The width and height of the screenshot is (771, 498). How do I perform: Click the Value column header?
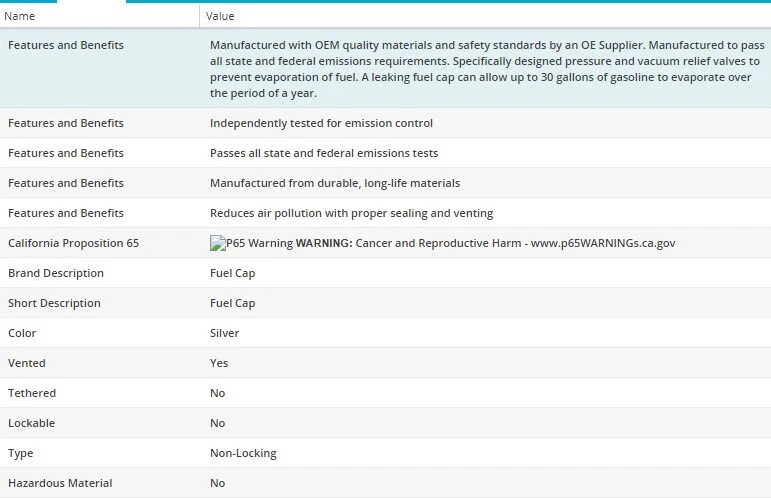[x=485, y=16]
